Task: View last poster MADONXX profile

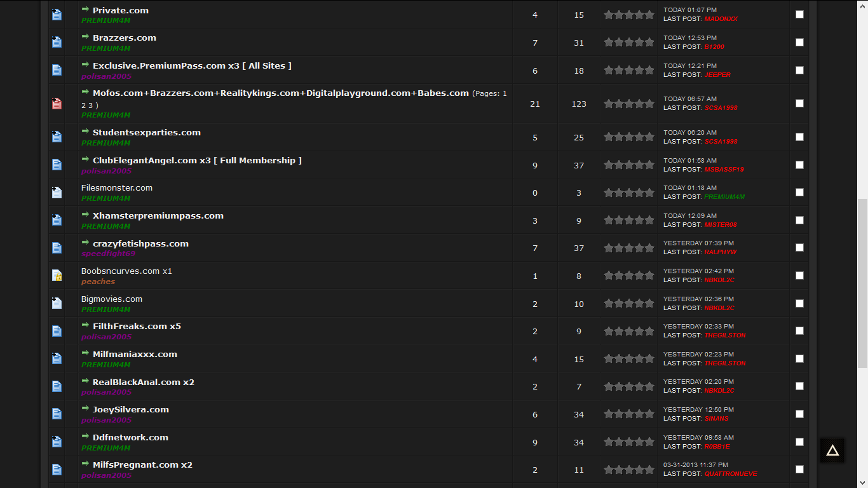Action: [721, 19]
